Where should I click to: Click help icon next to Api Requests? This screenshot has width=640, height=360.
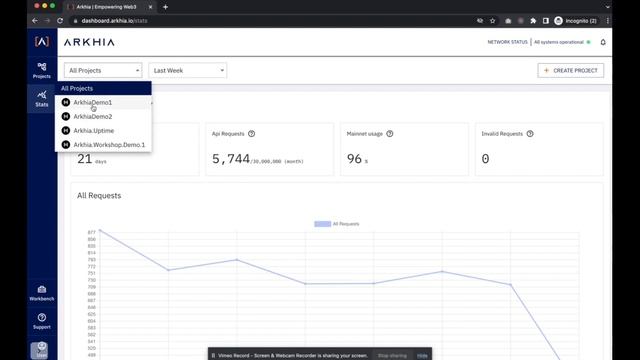pos(251,133)
